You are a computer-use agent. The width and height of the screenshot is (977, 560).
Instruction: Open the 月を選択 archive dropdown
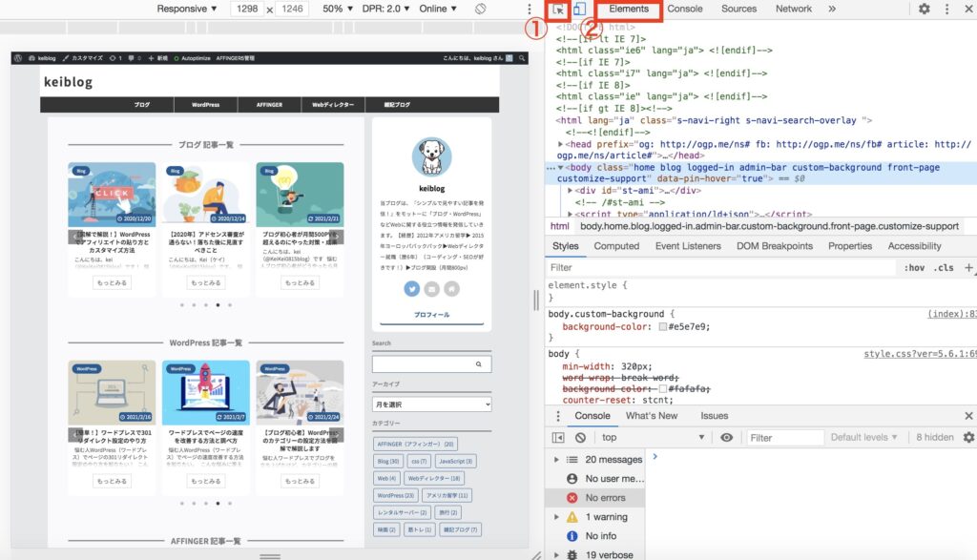pyautogui.click(x=432, y=404)
